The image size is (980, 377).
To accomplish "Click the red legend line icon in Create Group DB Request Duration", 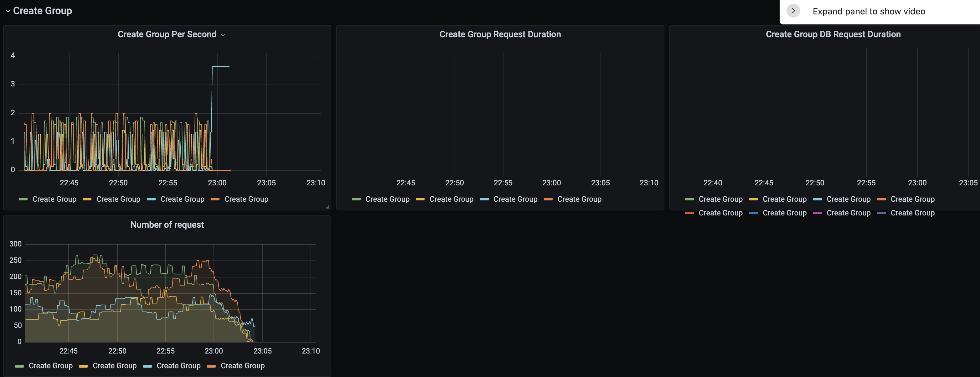I will click(x=690, y=213).
